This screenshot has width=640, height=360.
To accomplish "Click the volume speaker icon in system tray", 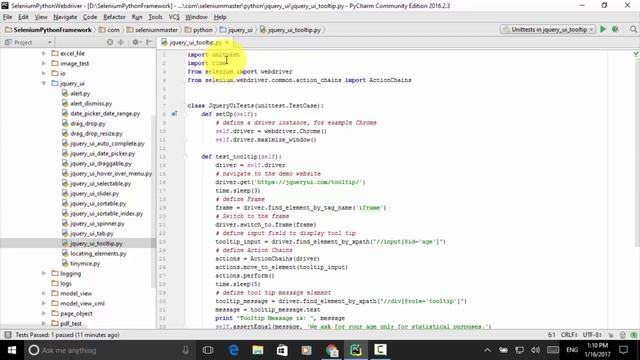I will click(535, 350).
